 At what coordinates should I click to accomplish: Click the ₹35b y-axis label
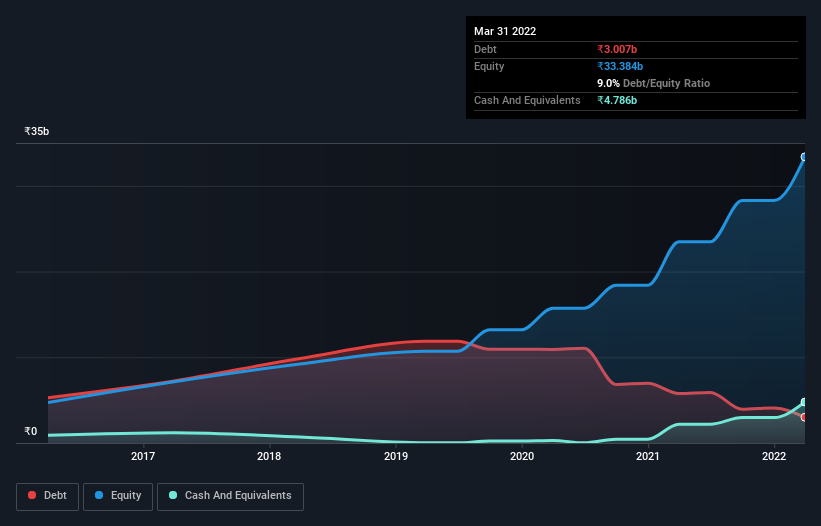click(37, 131)
